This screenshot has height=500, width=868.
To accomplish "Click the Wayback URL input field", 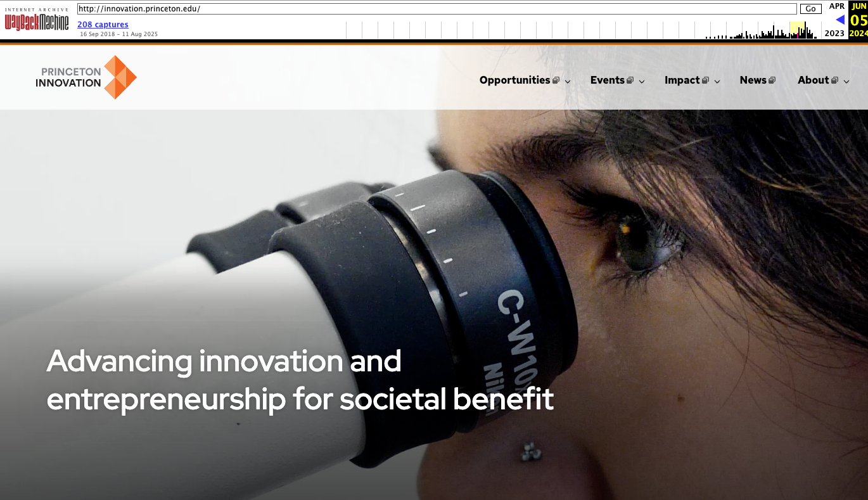I will click(x=437, y=9).
